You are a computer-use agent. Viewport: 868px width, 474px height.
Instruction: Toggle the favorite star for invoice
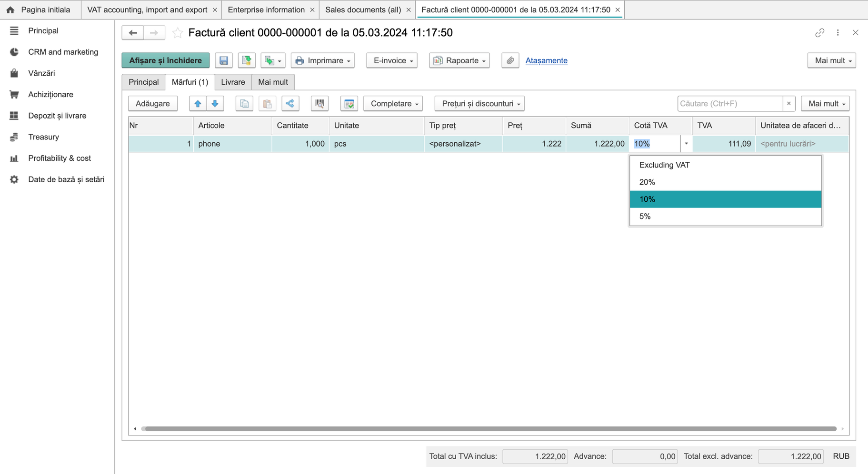click(x=178, y=33)
